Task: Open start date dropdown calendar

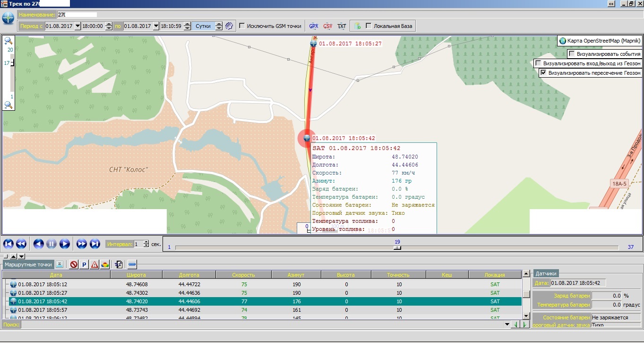Action: [x=78, y=26]
